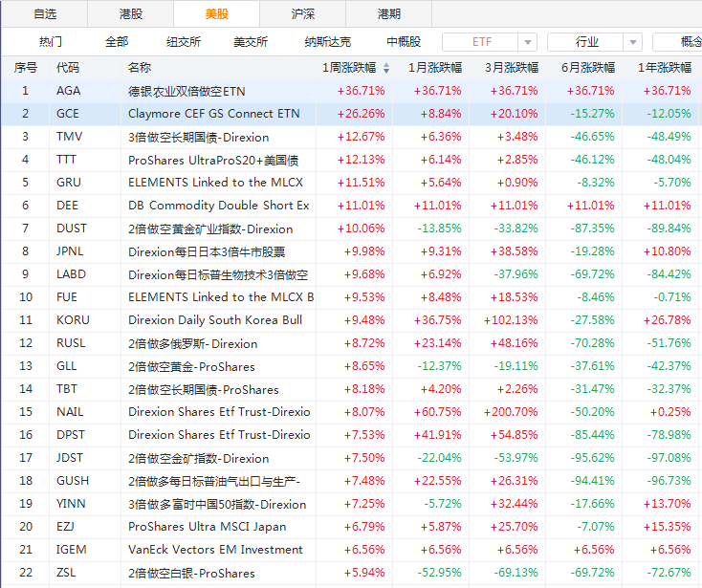Select ticker code DUST
Image resolution: width=702 pixels, height=588 pixels.
tap(71, 229)
